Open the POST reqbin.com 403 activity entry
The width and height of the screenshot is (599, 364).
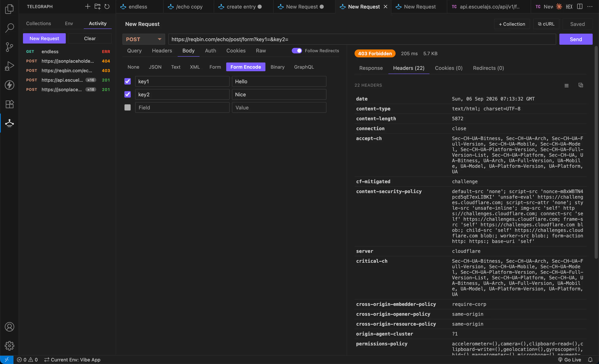point(68,70)
